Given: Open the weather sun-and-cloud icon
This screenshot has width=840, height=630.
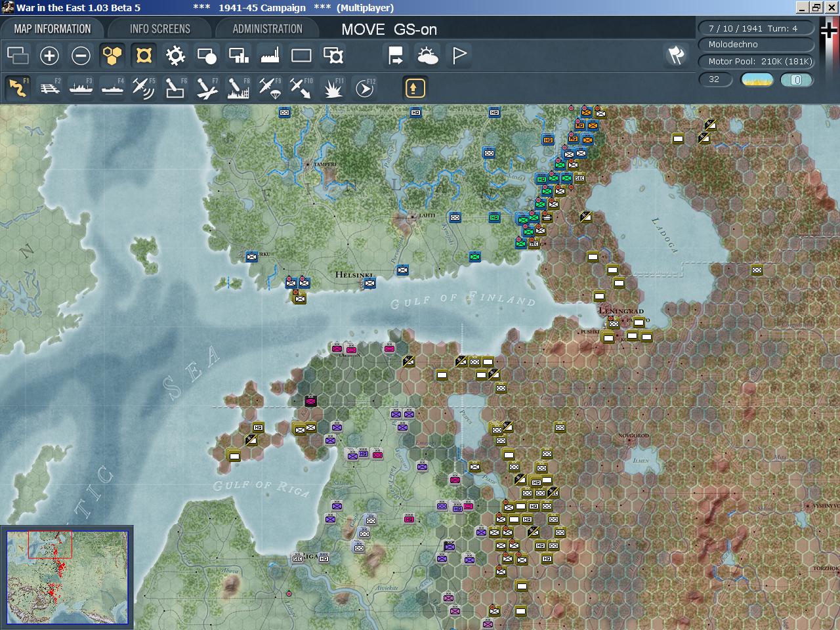Looking at the screenshot, I should (427, 56).
